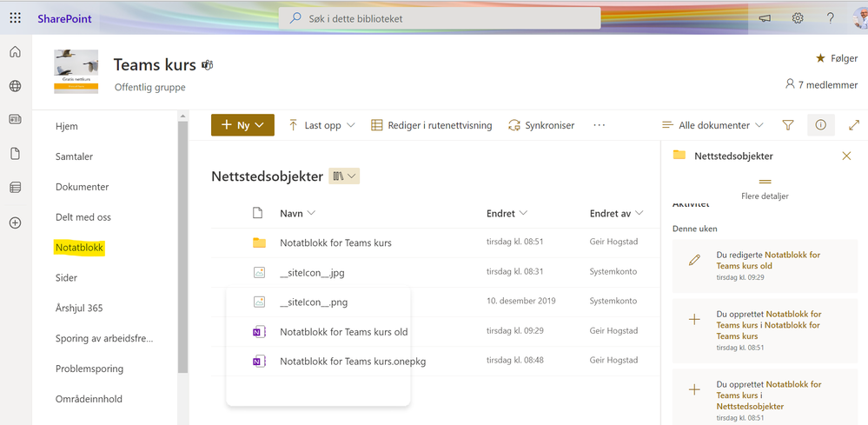Open the Navn column header dropdown
The height and width of the screenshot is (425, 868).
pyautogui.click(x=298, y=213)
